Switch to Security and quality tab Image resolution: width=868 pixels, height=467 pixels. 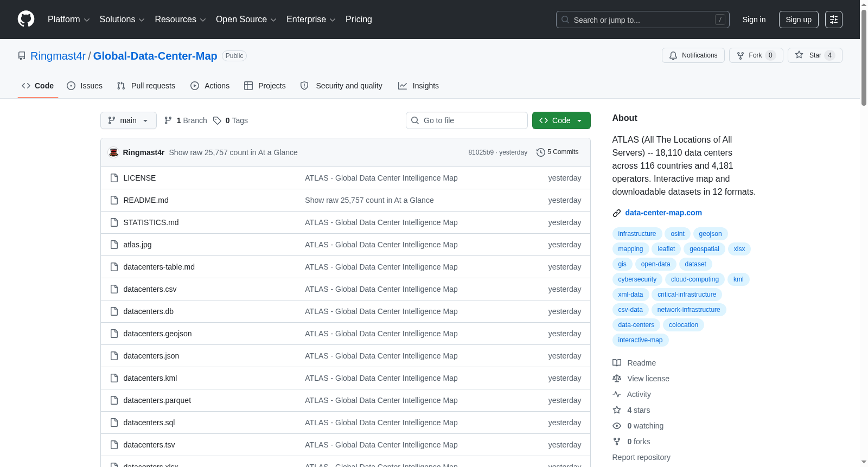pos(341,86)
